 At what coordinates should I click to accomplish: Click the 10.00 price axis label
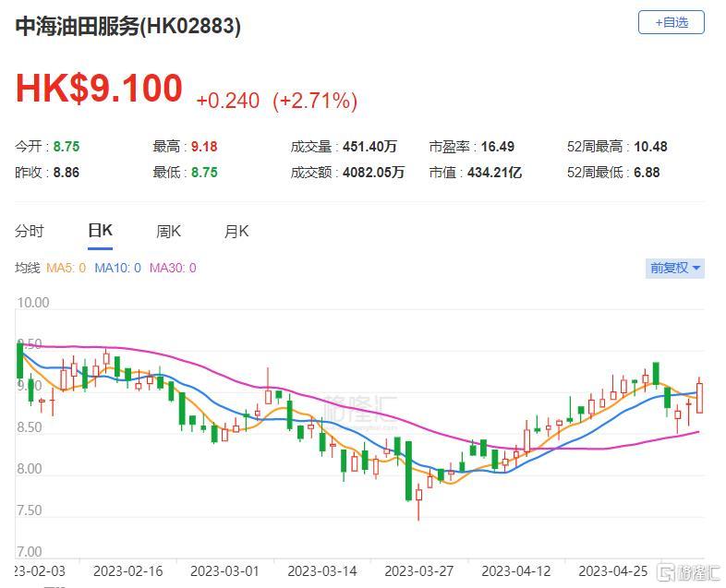[x=33, y=303]
